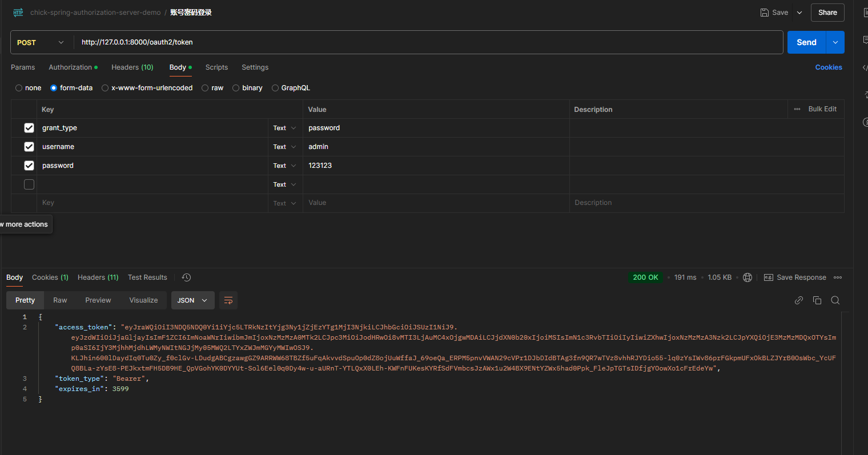Image resolution: width=868 pixels, height=455 pixels.
Task: Open Text type dropdown for empty row
Action: point(284,184)
